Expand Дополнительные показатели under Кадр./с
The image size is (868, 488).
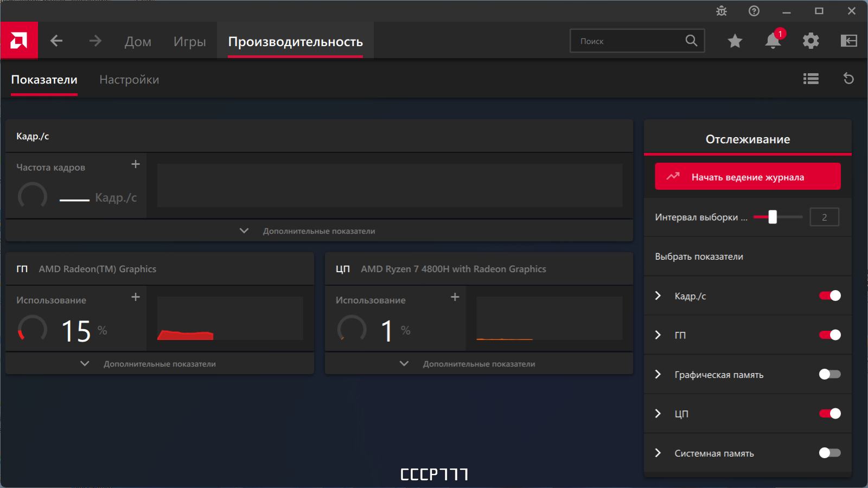tap(319, 231)
